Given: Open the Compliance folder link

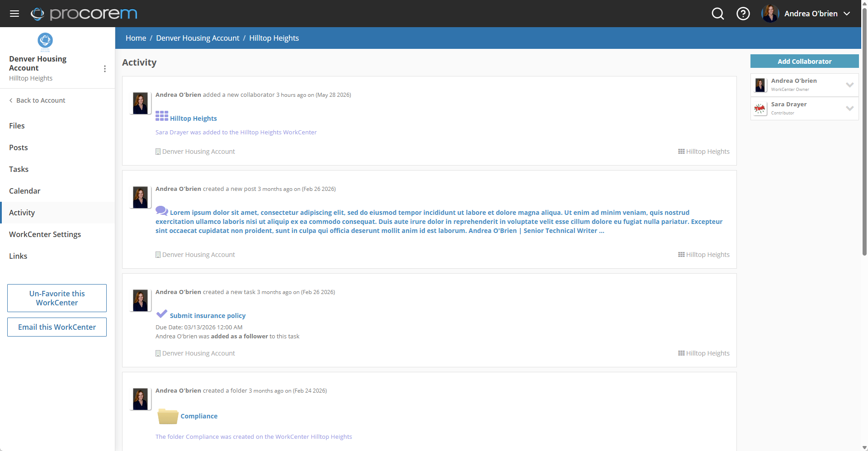Looking at the screenshot, I should 199,416.
